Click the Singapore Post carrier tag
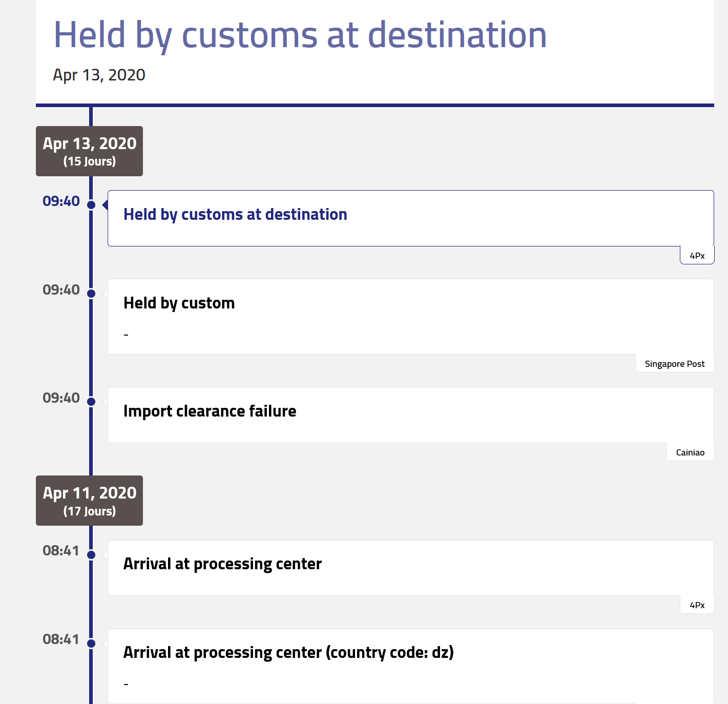This screenshot has height=704, width=728. coord(675,364)
